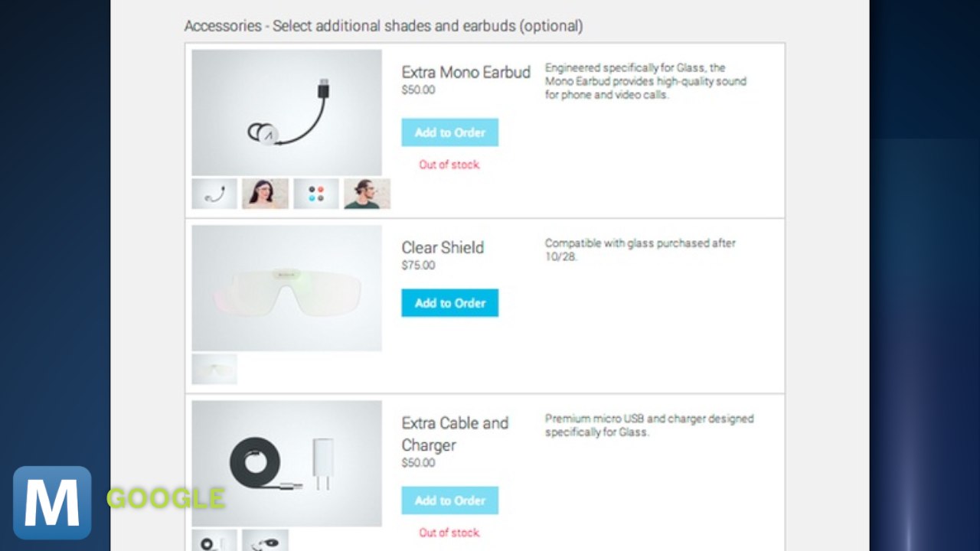Select the second charger cable thumbnail
Screen dimensions: 980x551
(266, 540)
